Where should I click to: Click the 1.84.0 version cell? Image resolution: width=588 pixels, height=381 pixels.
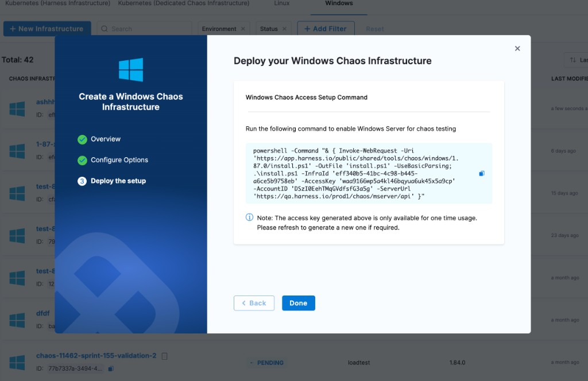[x=457, y=363]
